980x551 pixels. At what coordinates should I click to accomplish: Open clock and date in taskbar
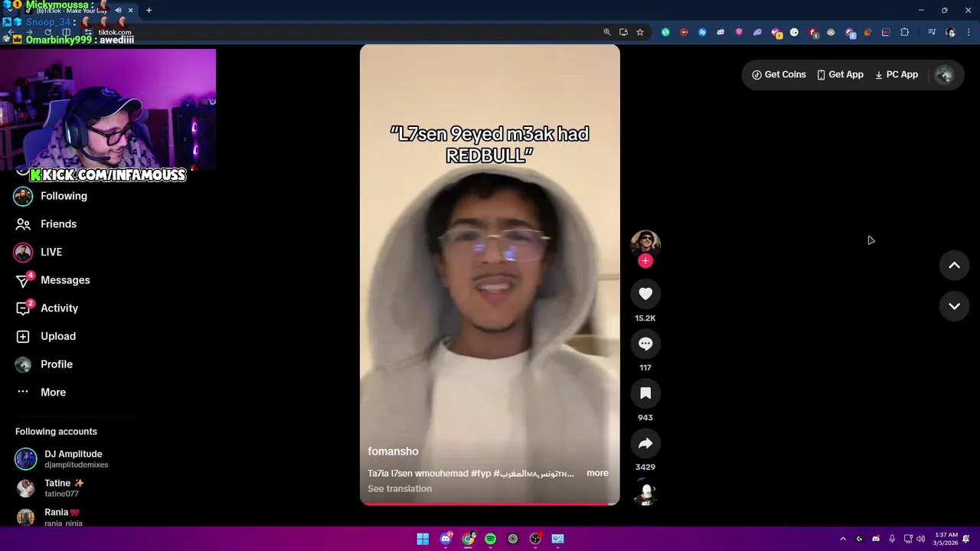(946, 539)
